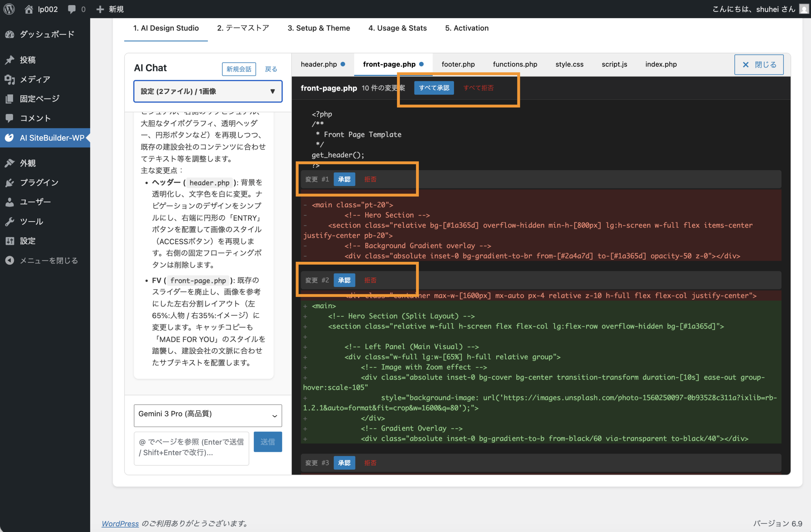
Task: Open the プラグイン plugins menu
Action: point(39,182)
